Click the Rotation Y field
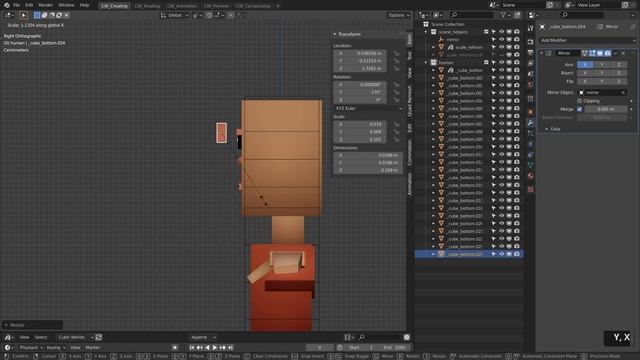 coord(360,92)
